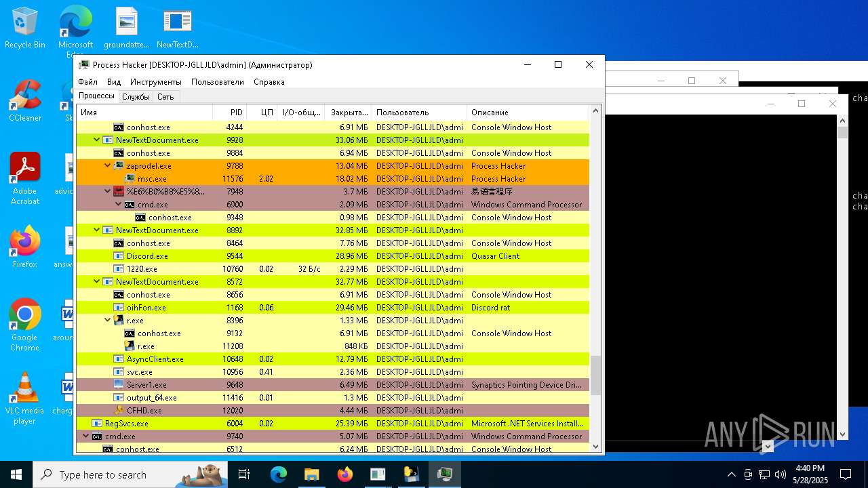Viewport: 868px width, 488px height.
Task: Sort by the ЦП column header
Action: tap(262, 113)
